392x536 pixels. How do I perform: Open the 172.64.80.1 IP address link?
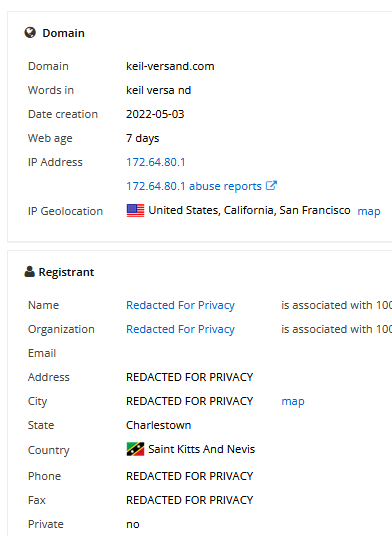(156, 162)
